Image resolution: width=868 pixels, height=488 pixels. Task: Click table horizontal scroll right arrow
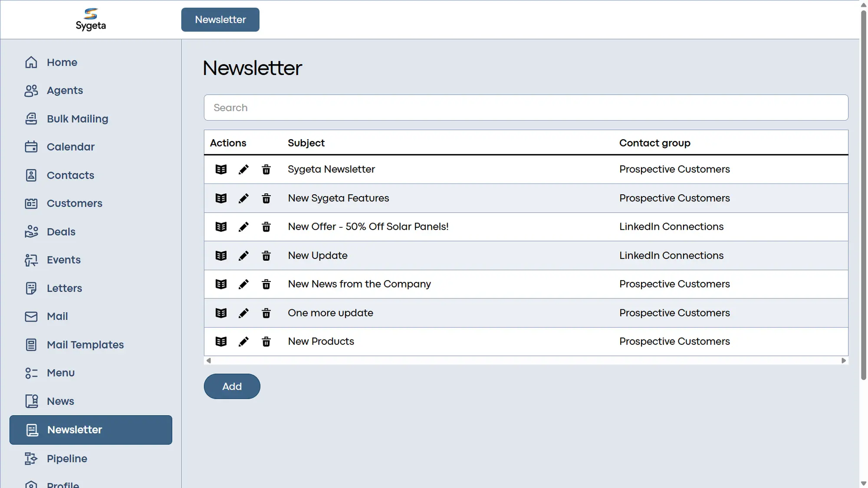[843, 360]
